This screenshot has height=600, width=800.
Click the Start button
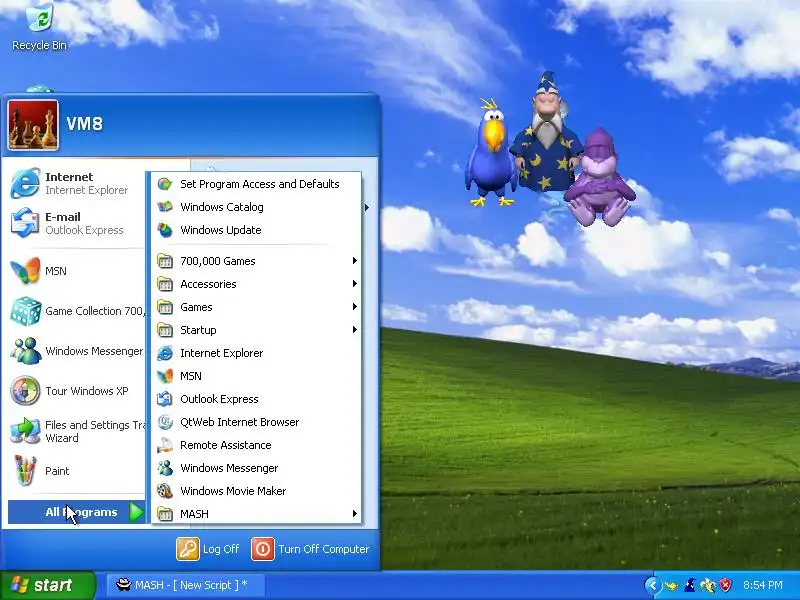47,585
